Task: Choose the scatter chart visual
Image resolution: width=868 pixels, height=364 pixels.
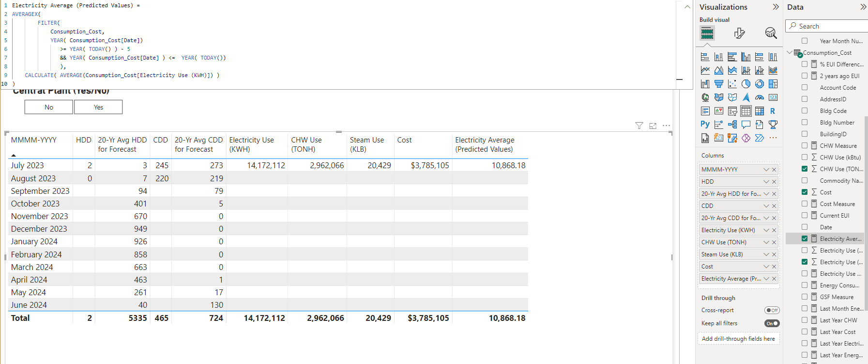Action: (732, 84)
